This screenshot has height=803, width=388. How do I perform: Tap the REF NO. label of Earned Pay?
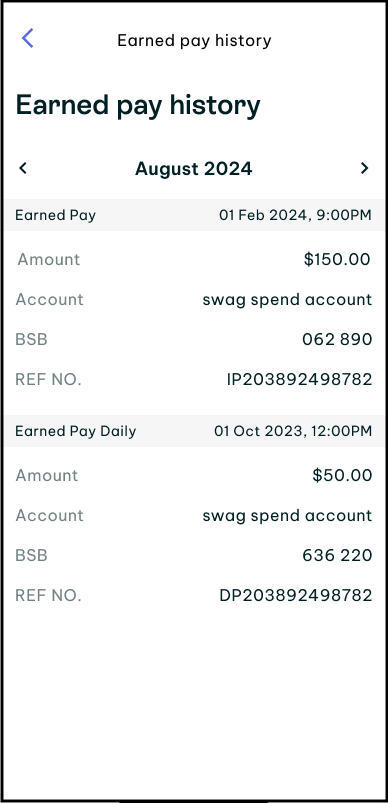[48, 379]
